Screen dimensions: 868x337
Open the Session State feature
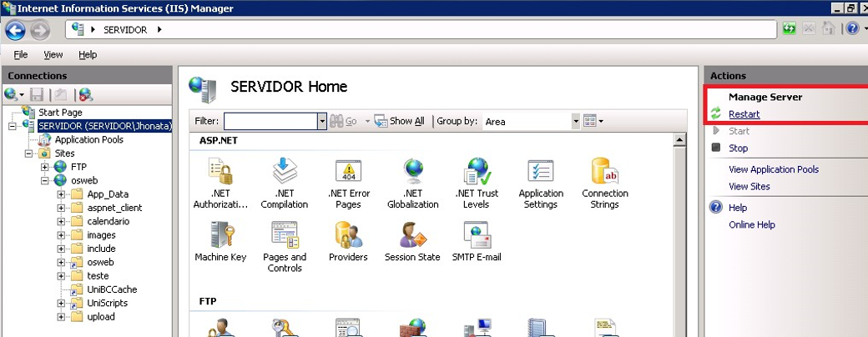click(x=413, y=234)
